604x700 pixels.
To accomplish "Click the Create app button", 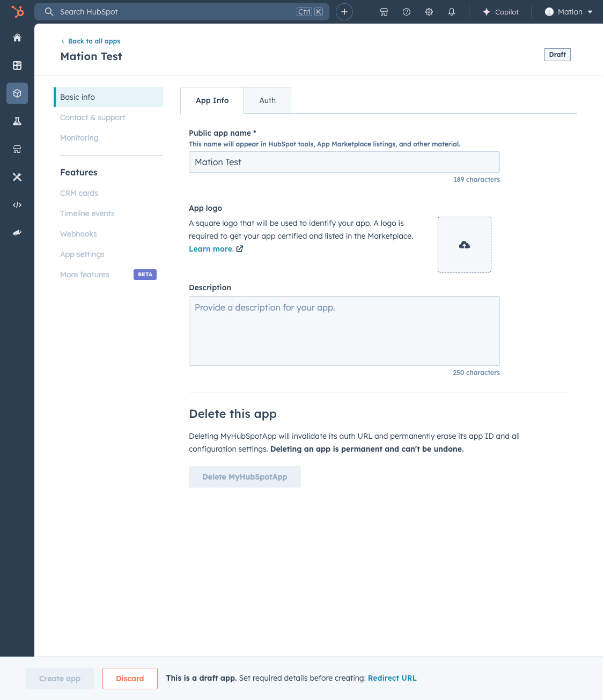I will point(60,679).
